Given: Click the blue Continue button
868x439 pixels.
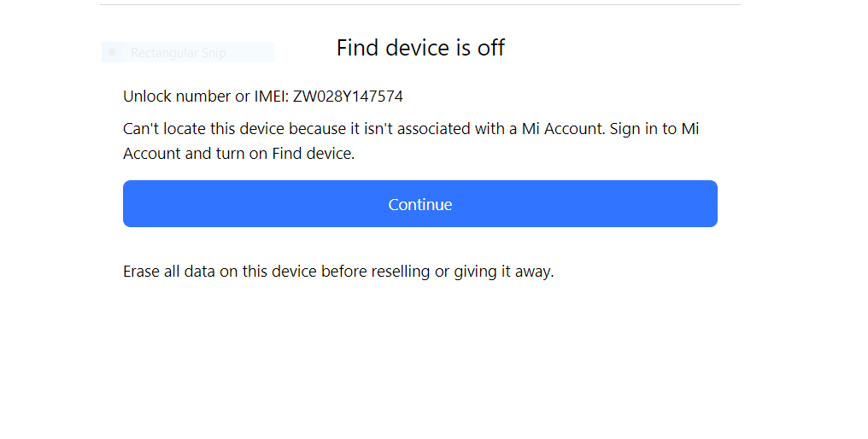Looking at the screenshot, I should coord(420,204).
